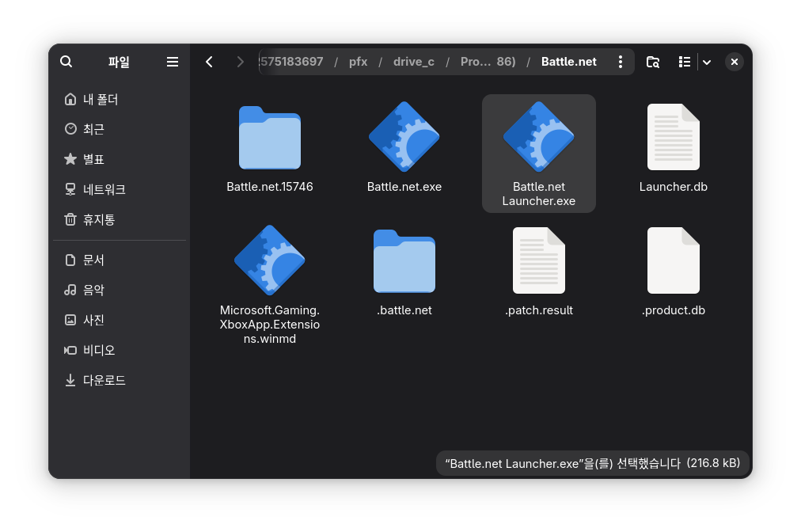Viewport: 801px width, 532px height.
Task: Open the 내 폴더 home location
Action: point(101,100)
